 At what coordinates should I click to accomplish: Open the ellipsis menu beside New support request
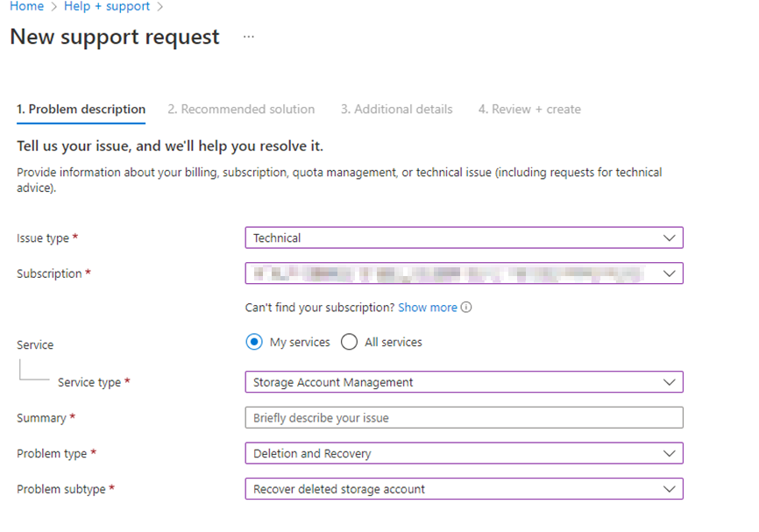point(248,37)
